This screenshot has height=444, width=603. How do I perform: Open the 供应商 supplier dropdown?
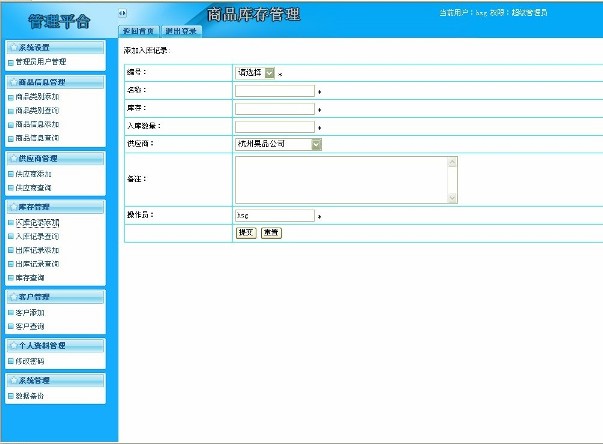pyautogui.click(x=316, y=144)
